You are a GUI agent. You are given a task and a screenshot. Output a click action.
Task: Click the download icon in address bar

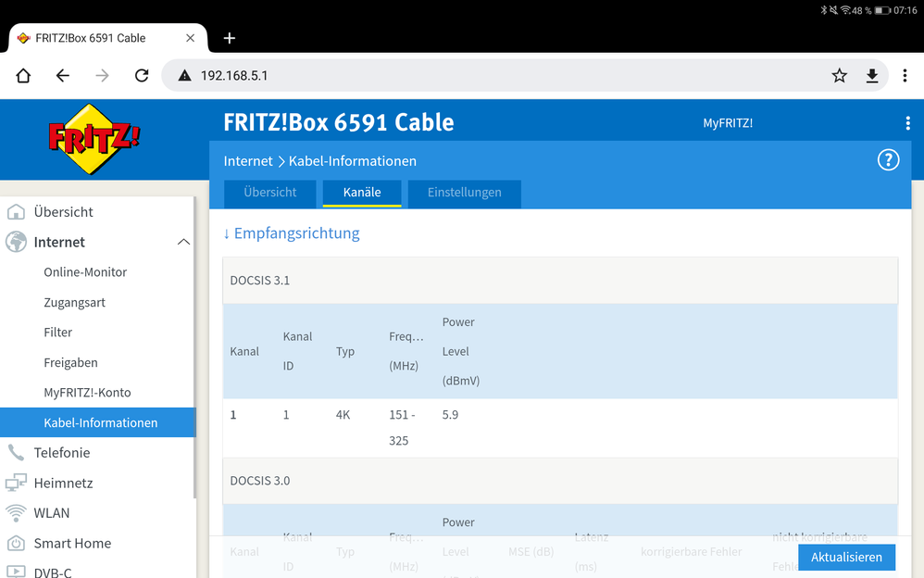[872, 76]
